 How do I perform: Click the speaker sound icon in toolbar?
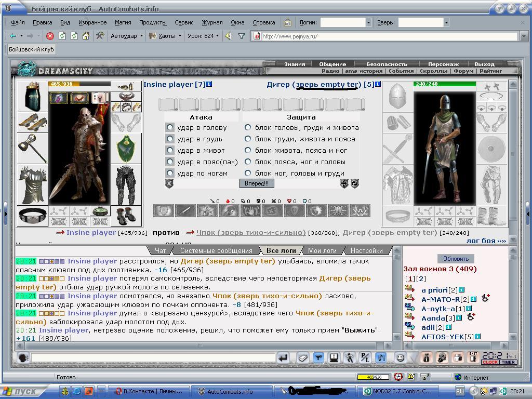point(229,36)
